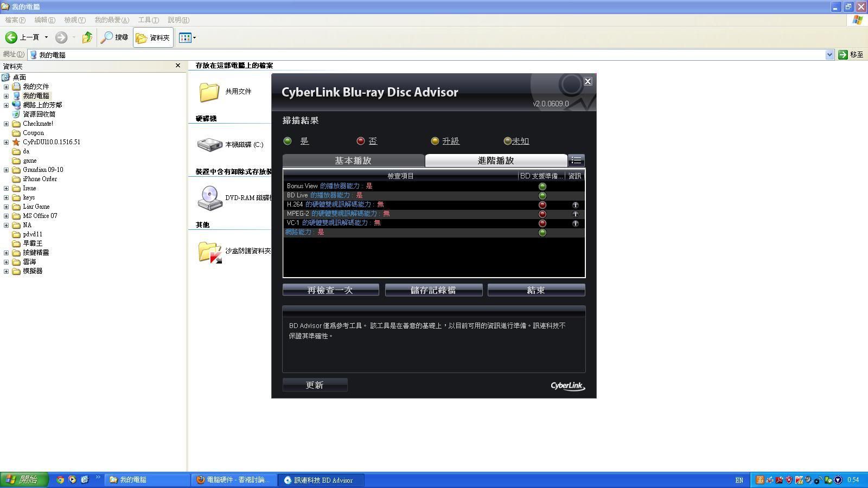Expand the 我的電腦 tree node
This screenshot has height=488, width=868.
[6, 96]
